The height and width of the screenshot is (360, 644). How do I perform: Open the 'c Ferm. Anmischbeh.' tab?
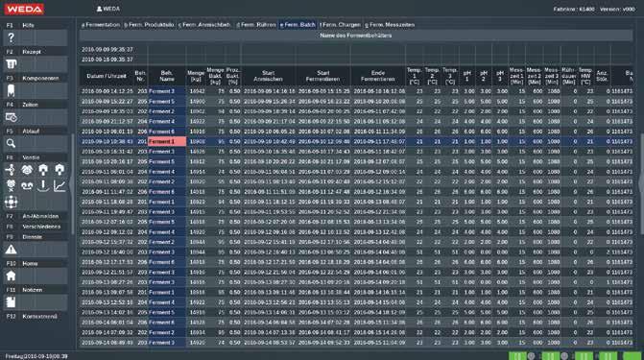coord(204,25)
